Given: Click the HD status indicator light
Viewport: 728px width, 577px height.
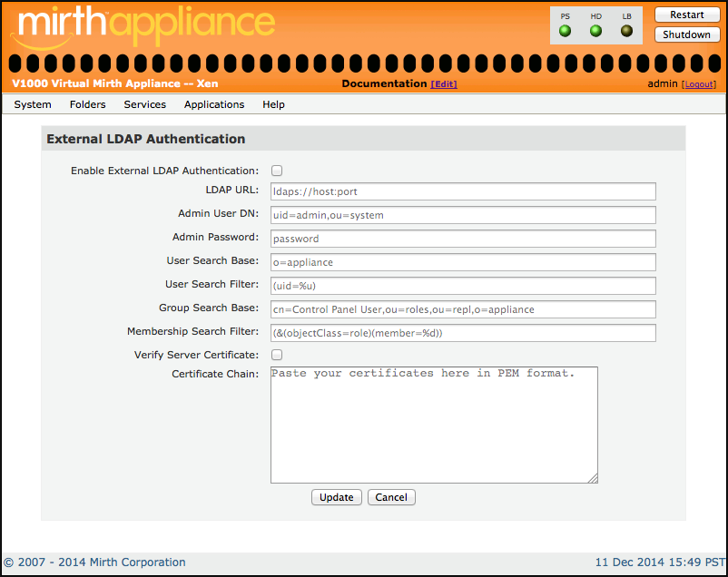Looking at the screenshot, I should (x=595, y=31).
